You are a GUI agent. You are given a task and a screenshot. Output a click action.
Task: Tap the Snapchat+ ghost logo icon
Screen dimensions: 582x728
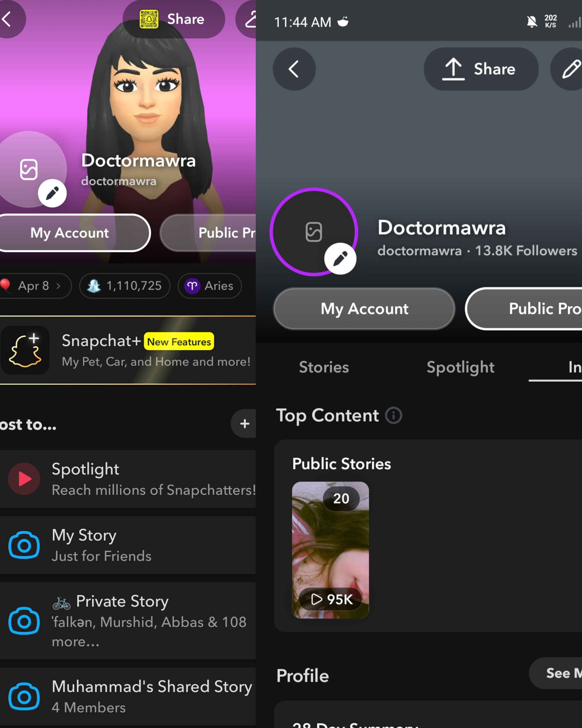click(x=25, y=350)
